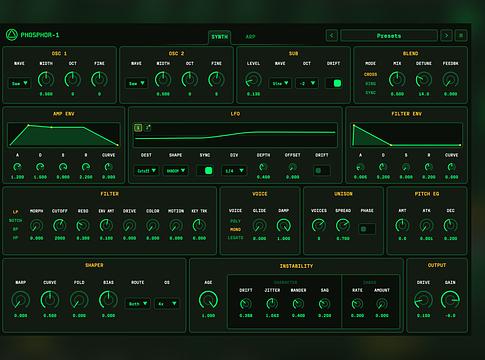The width and height of the screenshot is (485, 360).
Task: Select MONO voice mode
Action: pyautogui.click(x=235, y=230)
